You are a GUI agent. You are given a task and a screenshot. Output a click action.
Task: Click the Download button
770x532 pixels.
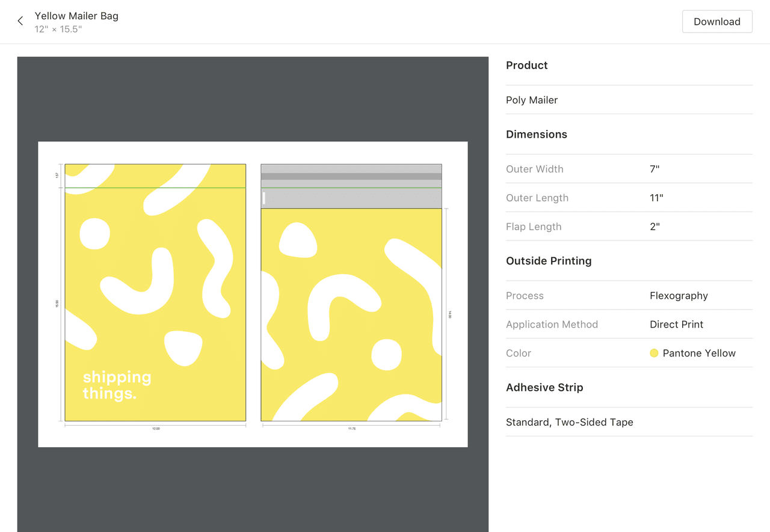pyautogui.click(x=716, y=22)
